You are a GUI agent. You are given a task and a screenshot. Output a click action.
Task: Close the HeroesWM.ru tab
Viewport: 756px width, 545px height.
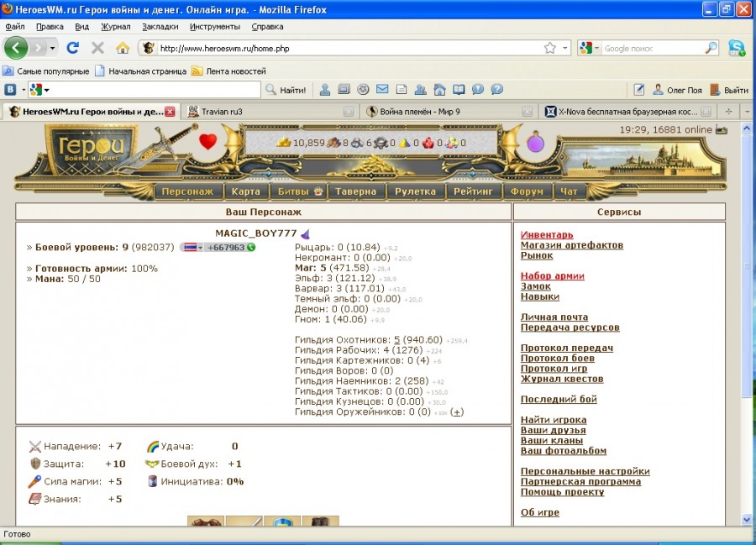[x=170, y=112]
